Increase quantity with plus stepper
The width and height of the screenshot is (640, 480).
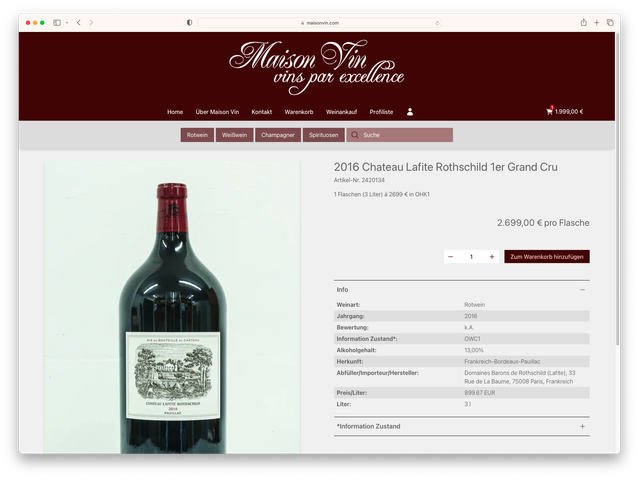[491, 256]
